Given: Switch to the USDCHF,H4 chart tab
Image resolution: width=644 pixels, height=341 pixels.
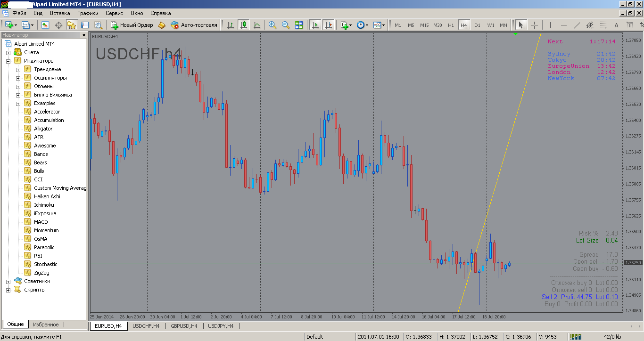Looking at the screenshot, I should (146, 325).
